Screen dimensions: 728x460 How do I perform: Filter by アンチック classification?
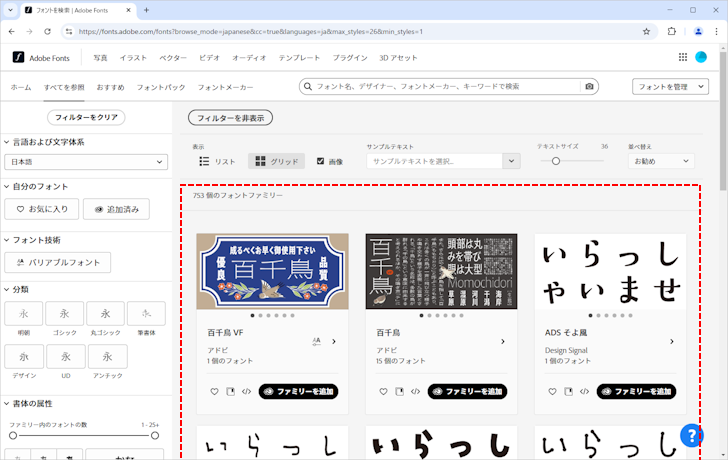pos(108,356)
